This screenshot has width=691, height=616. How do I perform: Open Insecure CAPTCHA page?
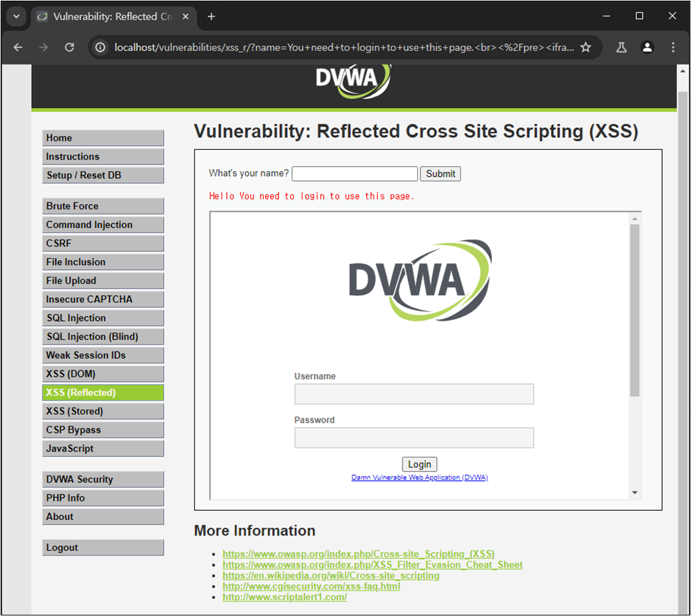pos(103,299)
